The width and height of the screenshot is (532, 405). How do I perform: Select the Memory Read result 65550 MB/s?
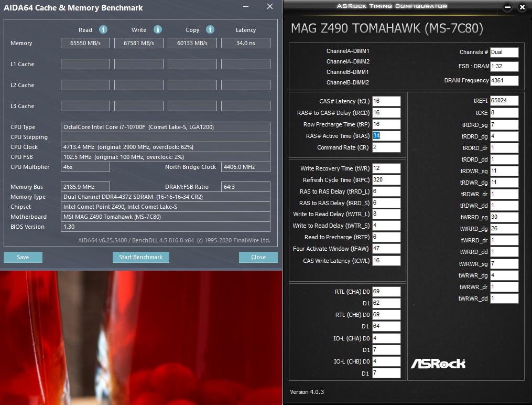click(x=85, y=43)
